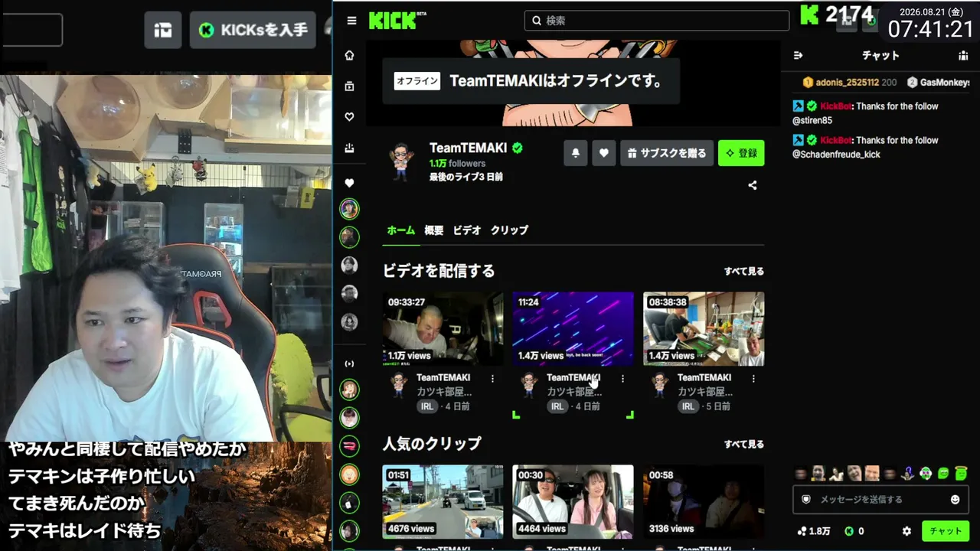The image size is (980, 551).
Task: Insert the green smiling speech-bubble emote
Action: pyautogui.click(x=943, y=474)
